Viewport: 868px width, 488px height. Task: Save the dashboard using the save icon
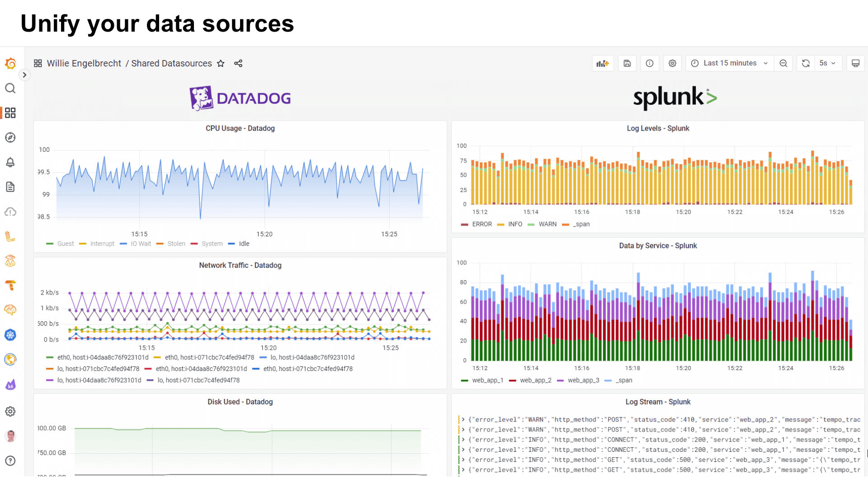(x=627, y=63)
